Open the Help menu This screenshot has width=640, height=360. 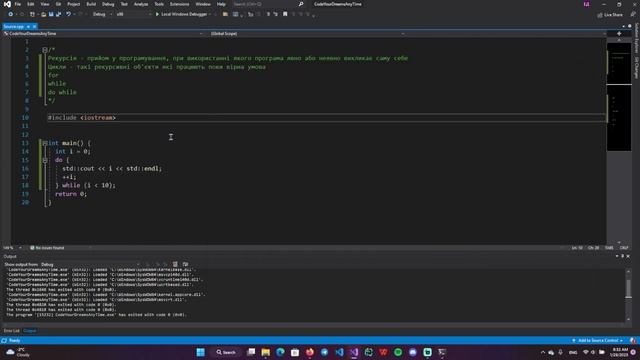pyautogui.click(x=221, y=4)
